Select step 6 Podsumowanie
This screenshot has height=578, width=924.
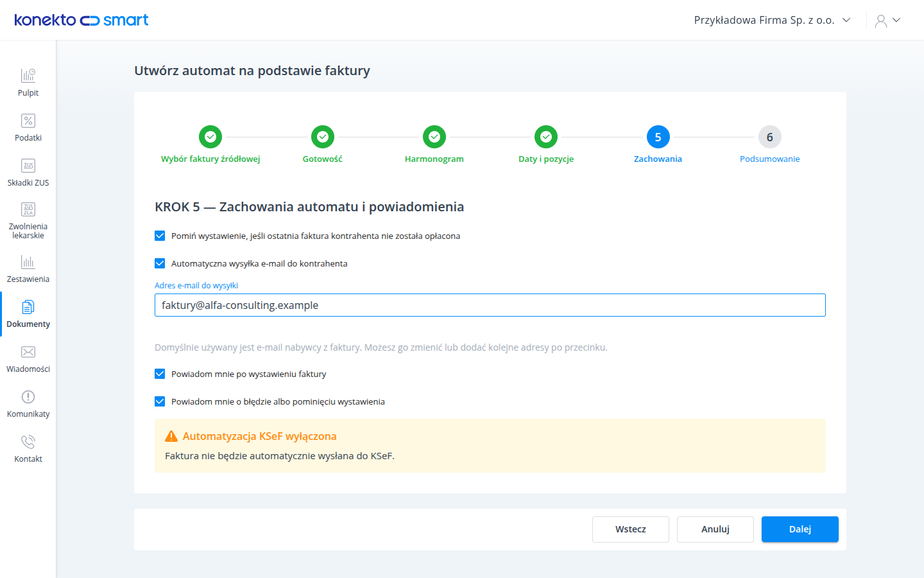(770, 137)
